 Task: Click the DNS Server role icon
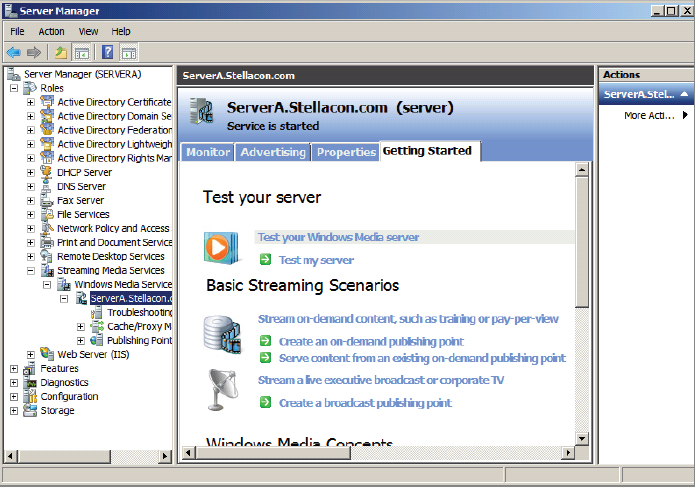[46, 186]
